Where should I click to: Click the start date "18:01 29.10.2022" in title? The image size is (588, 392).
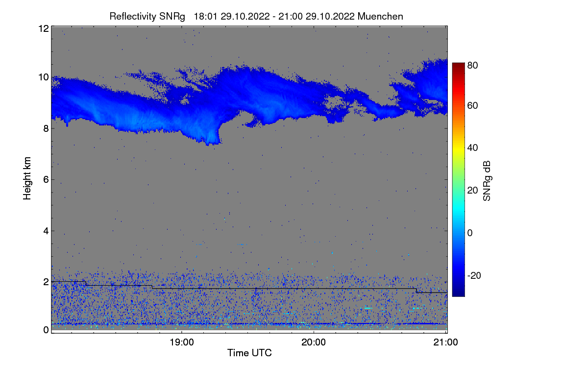232,16
